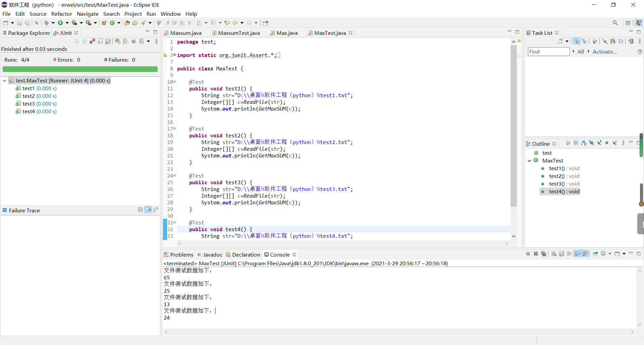644x345 pixels.
Task: Open the New file dropdown arrow
Action: pos(12,23)
